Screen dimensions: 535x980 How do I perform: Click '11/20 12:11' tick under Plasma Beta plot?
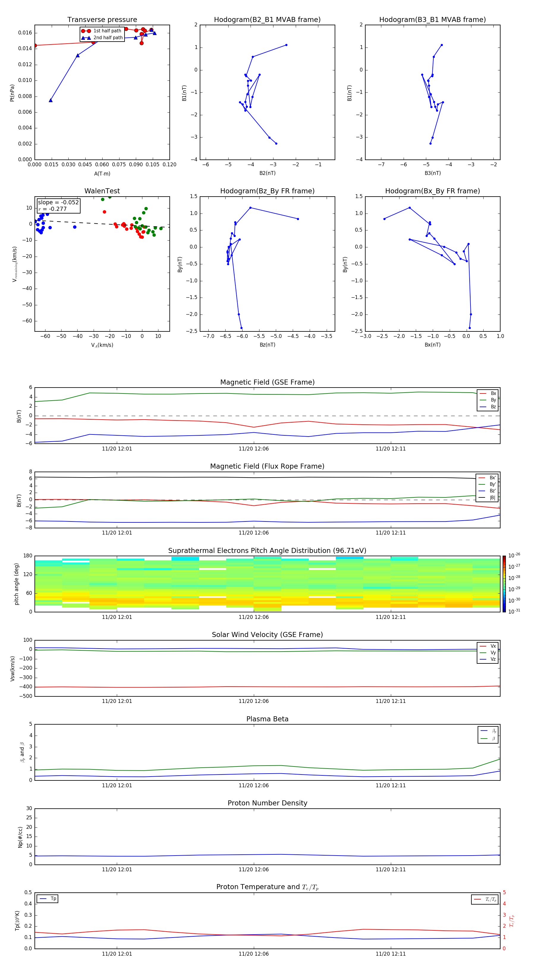click(x=391, y=785)
